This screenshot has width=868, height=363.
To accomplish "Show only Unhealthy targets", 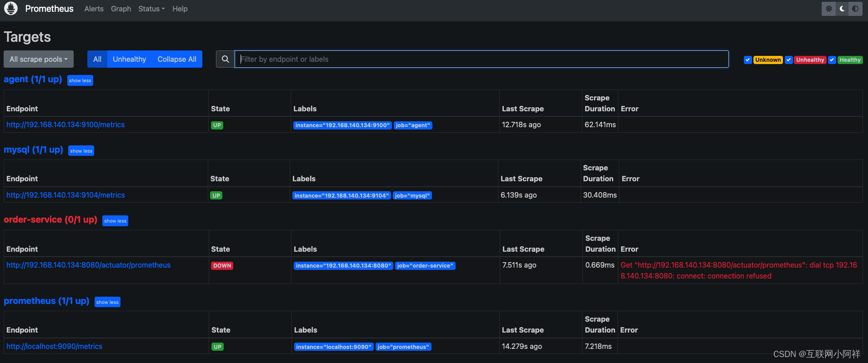I will pos(130,59).
